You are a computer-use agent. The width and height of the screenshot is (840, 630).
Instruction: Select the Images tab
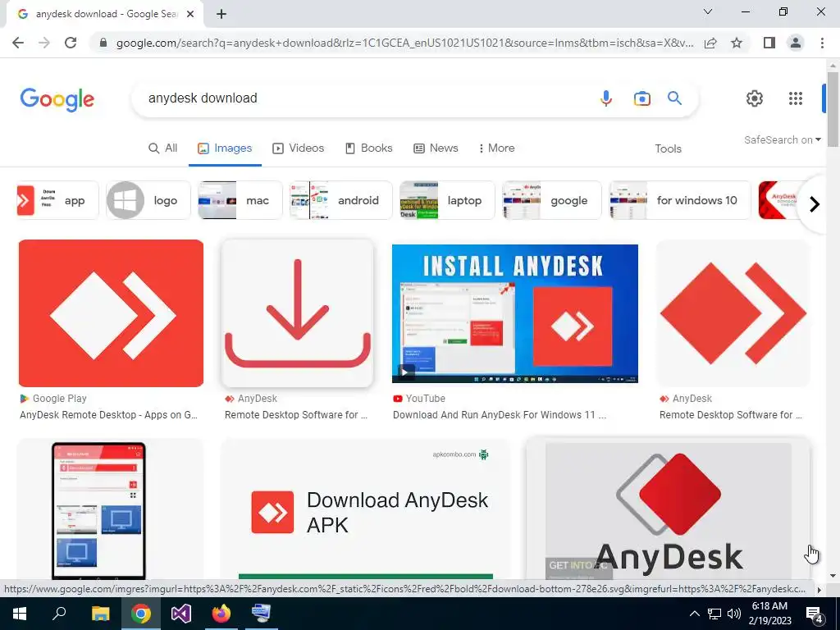(x=225, y=148)
